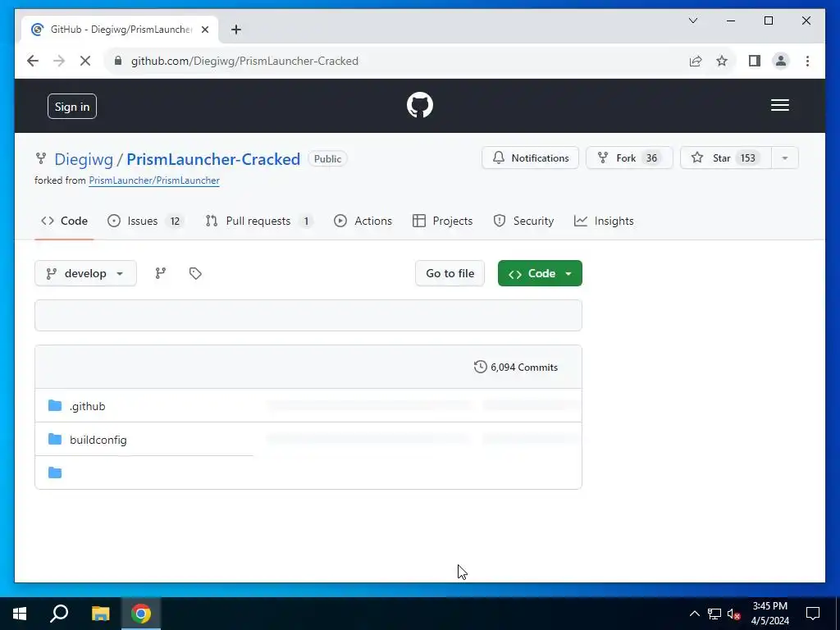The image size is (840, 630).
Task: Show hidden system tray icons
Action: coord(694,614)
